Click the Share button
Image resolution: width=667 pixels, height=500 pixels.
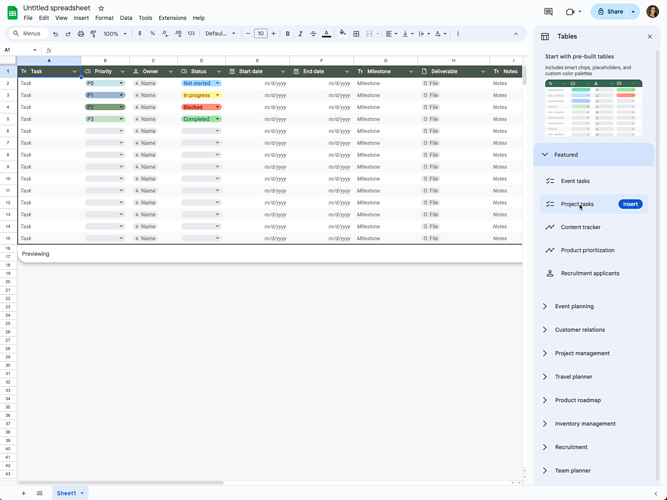pyautogui.click(x=610, y=11)
